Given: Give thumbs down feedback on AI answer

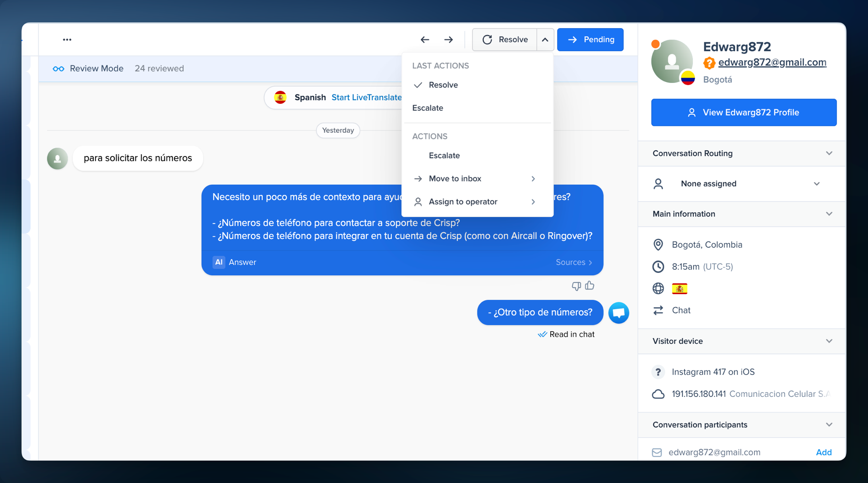Looking at the screenshot, I should [576, 286].
